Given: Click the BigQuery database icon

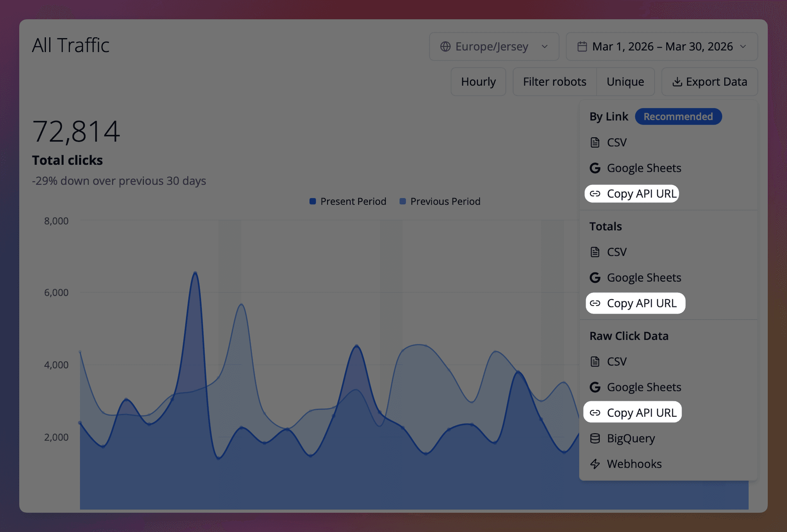Looking at the screenshot, I should 595,438.
